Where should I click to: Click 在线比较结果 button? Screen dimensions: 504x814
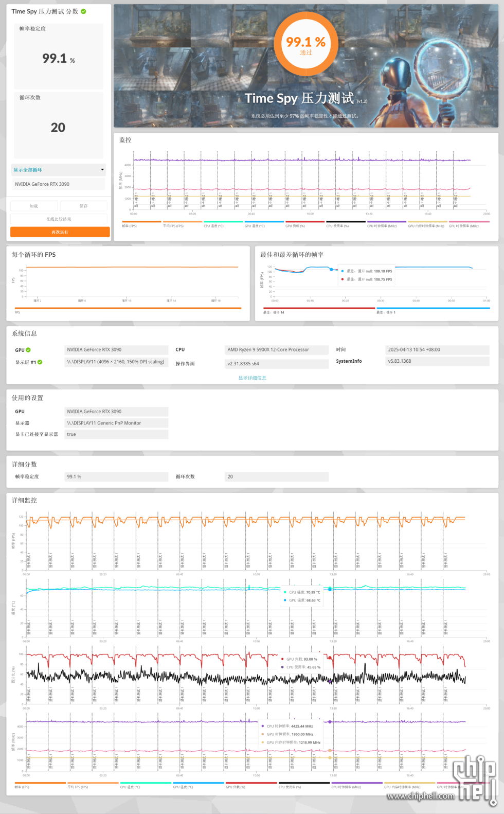pos(59,219)
